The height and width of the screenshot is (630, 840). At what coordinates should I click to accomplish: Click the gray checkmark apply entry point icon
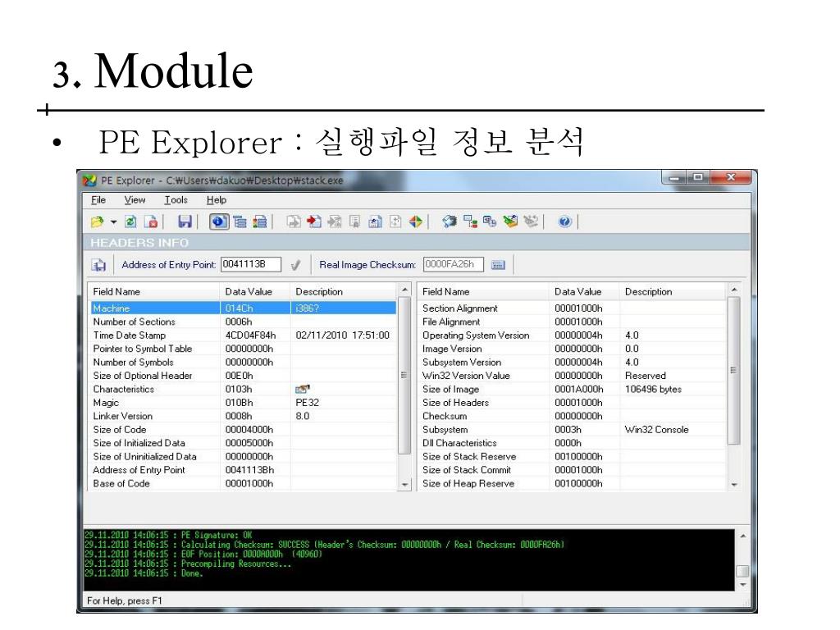pos(295,265)
